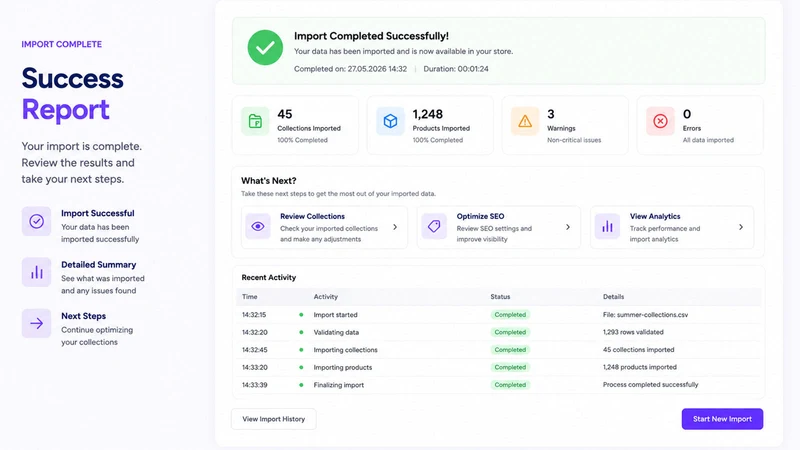Click the green dot beside Validating data
Screen dimensions: 800x450
coord(301,332)
